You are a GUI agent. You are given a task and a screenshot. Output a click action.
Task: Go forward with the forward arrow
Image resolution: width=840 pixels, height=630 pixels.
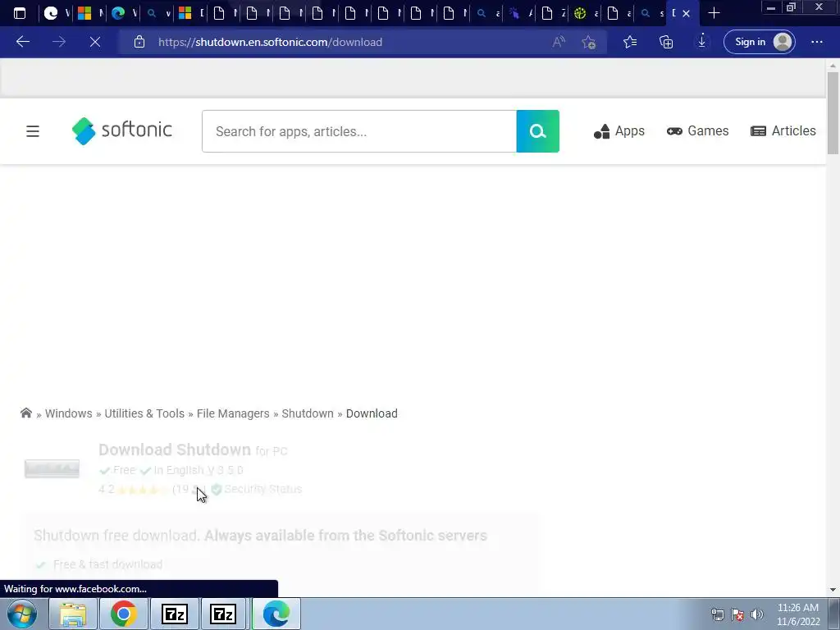(59, 42)
